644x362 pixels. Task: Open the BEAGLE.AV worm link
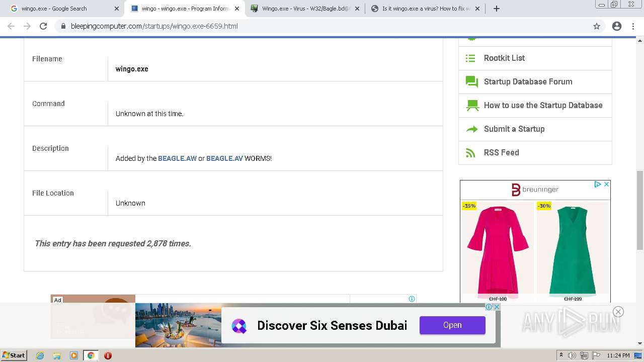pos(224,158)
